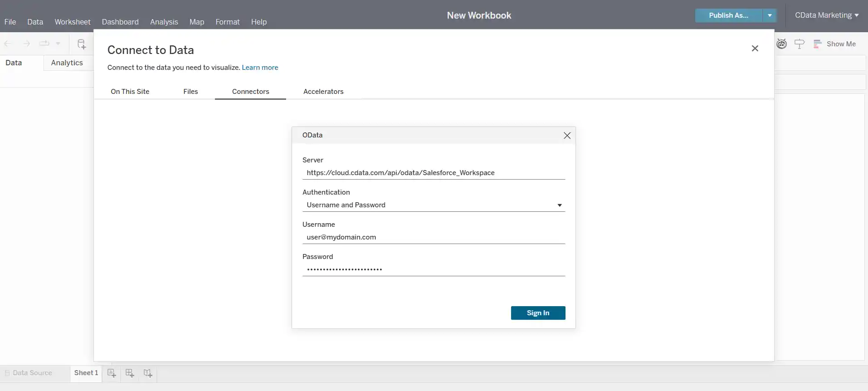
Task: Close the OData connection dialog
Action: point(567,136)
